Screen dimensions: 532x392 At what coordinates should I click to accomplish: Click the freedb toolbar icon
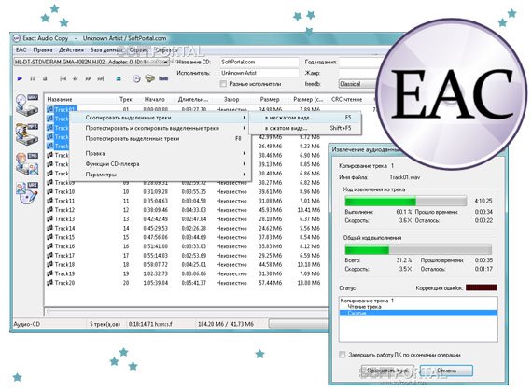(163, 78)
